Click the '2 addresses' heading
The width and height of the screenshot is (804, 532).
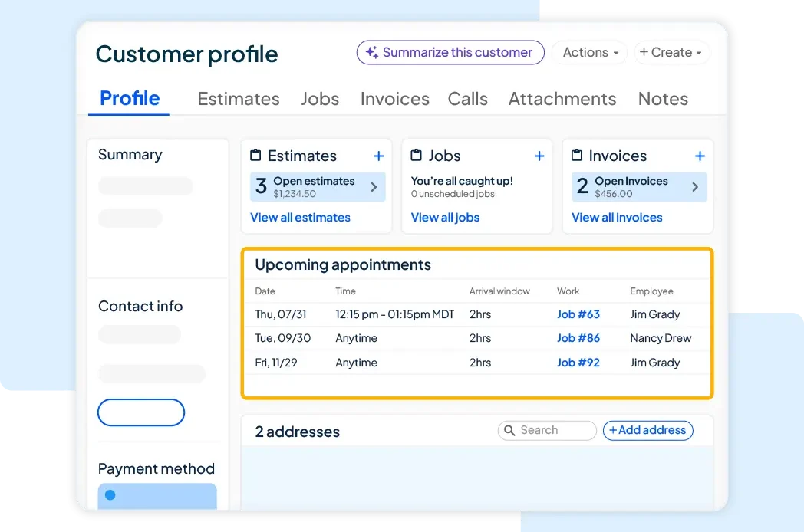(298, 432)
